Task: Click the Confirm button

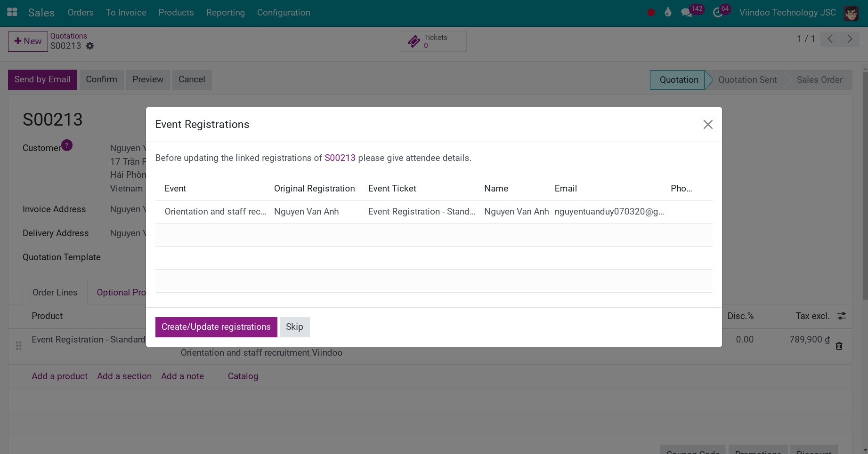Action: [x=102, y=80]
